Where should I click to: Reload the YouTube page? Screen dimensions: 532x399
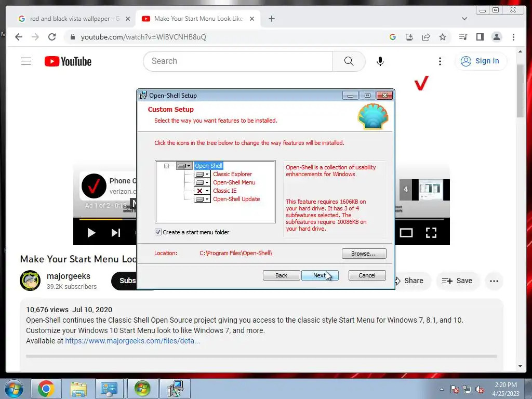(x=52, y=37)
